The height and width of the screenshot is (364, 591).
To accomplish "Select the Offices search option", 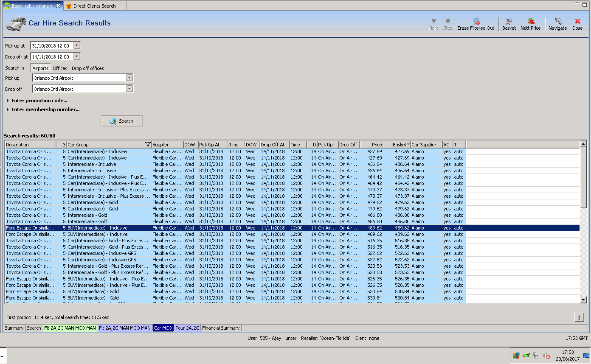I will [60, 68].
